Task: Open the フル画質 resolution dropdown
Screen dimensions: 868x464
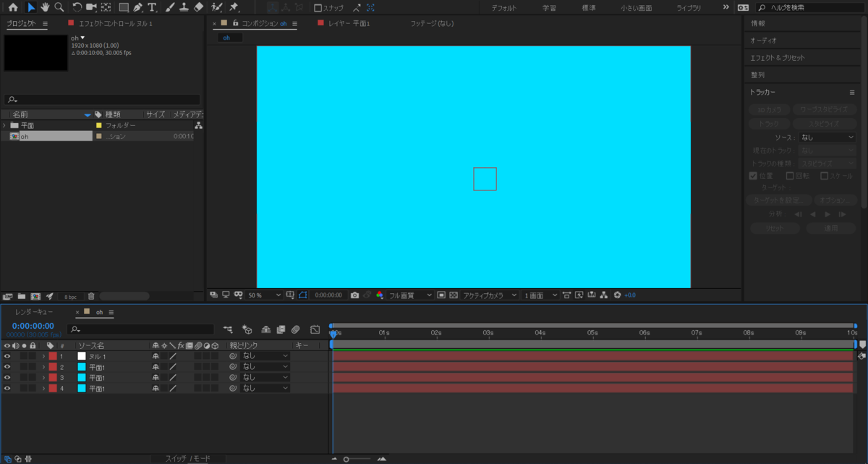Action: (x=410, y=295)
